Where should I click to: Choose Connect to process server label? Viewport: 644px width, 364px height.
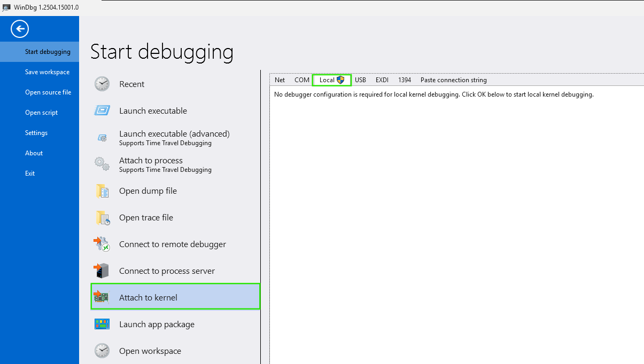coord(167,271)
